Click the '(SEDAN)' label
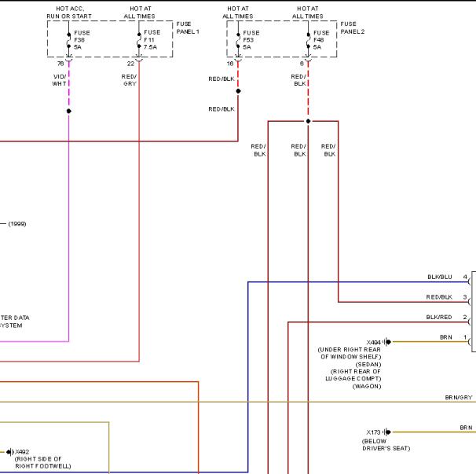Screen dimensions: 476x474 [368, 364]
